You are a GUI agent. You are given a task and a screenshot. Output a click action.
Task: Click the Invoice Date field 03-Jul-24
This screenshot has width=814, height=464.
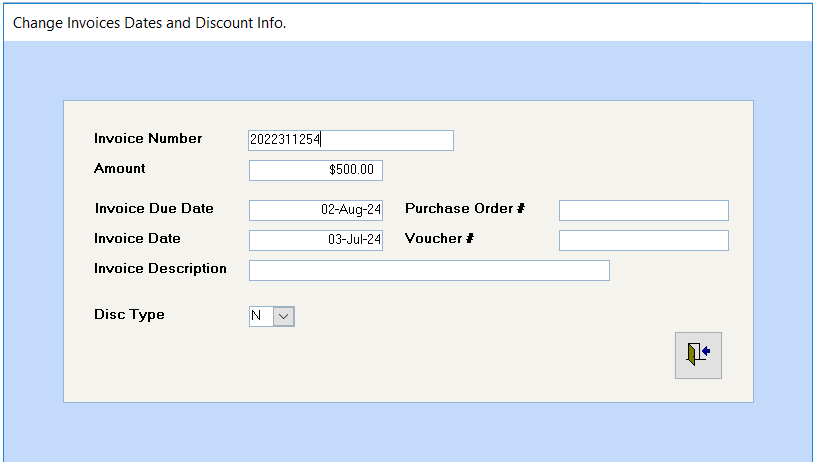(x=315, y=240)
